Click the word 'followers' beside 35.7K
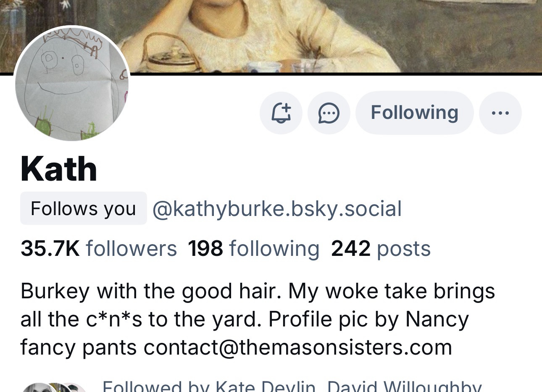The width and height of the screenshot is (542, 392). (x=132, y=248)
